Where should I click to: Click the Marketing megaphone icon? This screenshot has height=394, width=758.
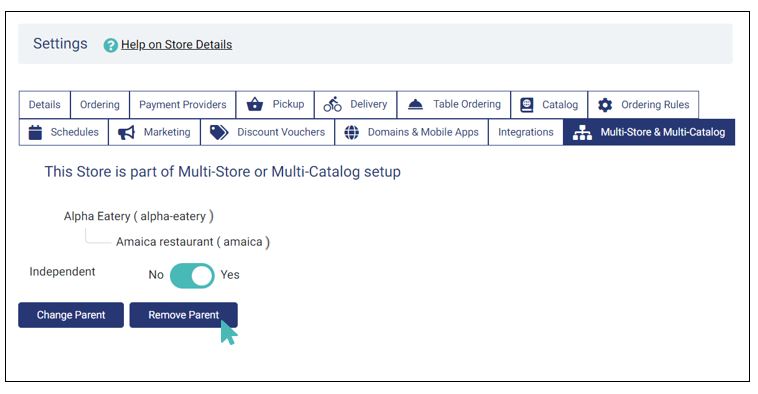127,132
